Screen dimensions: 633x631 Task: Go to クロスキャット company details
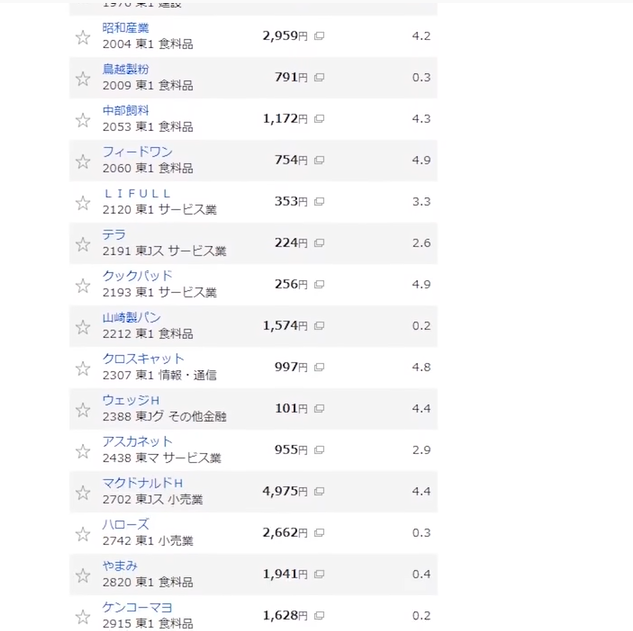click(x=143, y=359)
